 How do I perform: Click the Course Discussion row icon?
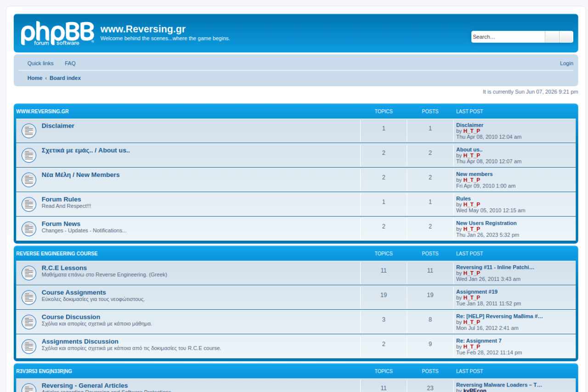(29, 322)
